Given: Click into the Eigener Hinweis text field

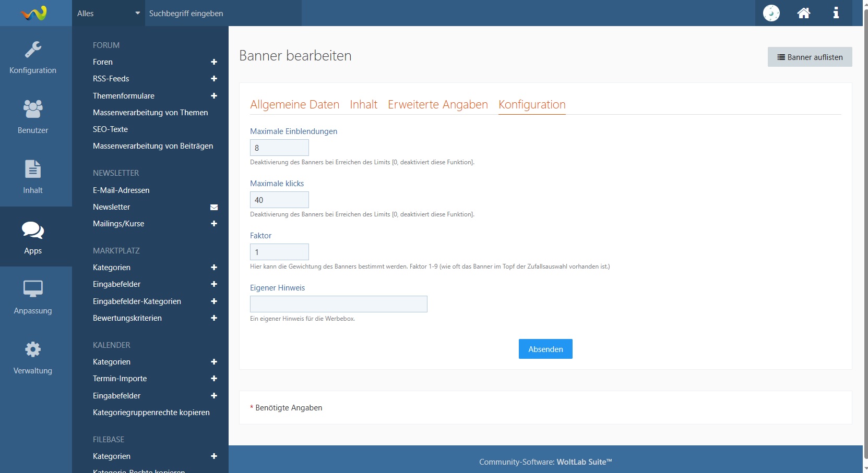Looking at the screenshot, I should (338, 304).
